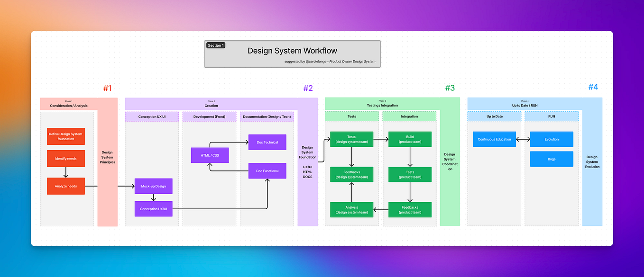Select the Design System Principles column

pyautogui.click(x=107, y=157)
